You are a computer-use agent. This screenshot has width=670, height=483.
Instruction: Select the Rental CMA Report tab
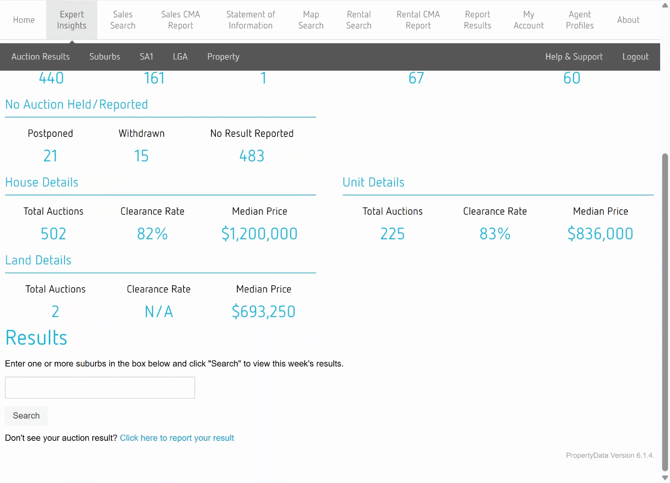pyautogui.click(x=418, y=20)
